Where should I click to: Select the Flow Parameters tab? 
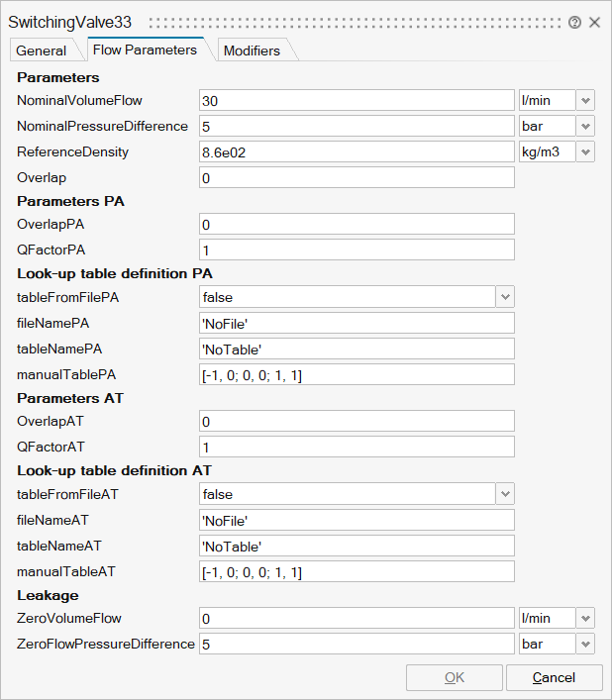pyautogui.click(x=144, y=50)
